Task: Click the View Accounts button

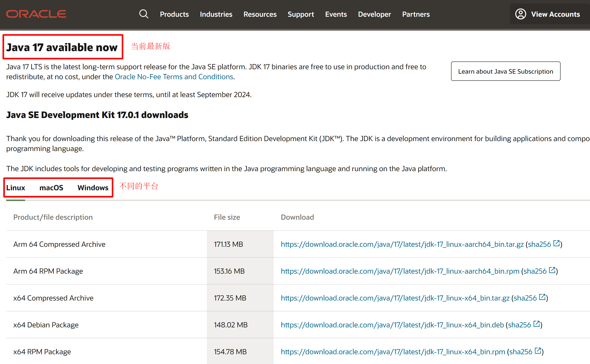Action: click(x=550, y=14)
